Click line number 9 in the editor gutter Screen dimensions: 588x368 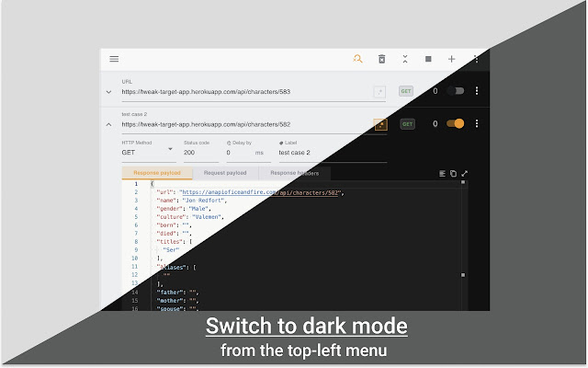pyautogui.click(x=136, y=250)
